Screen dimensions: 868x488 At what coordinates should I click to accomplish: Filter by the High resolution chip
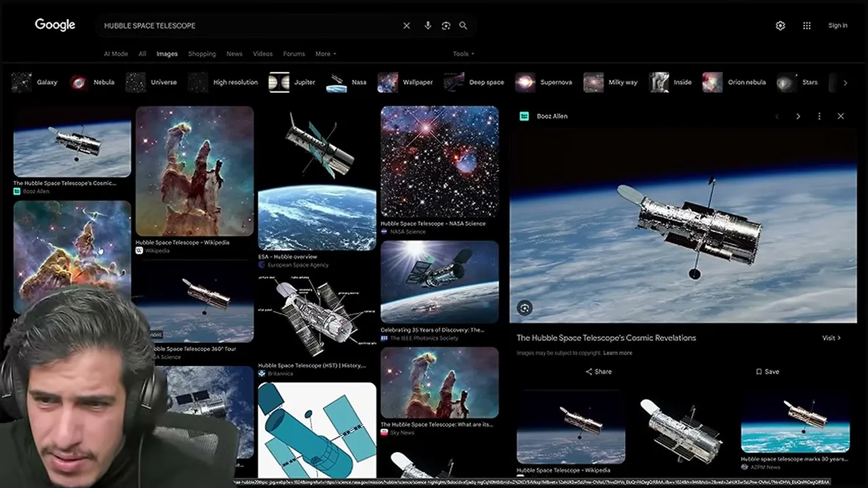click(223, 83)
